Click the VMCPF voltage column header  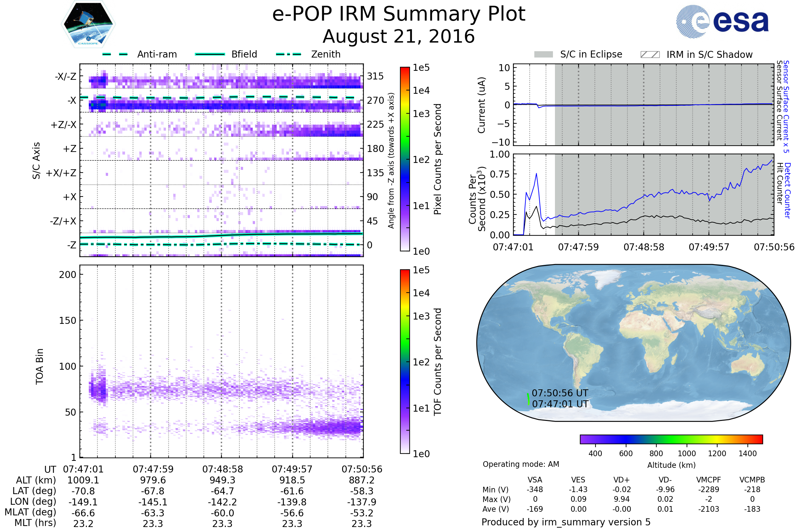pos(709,480)
